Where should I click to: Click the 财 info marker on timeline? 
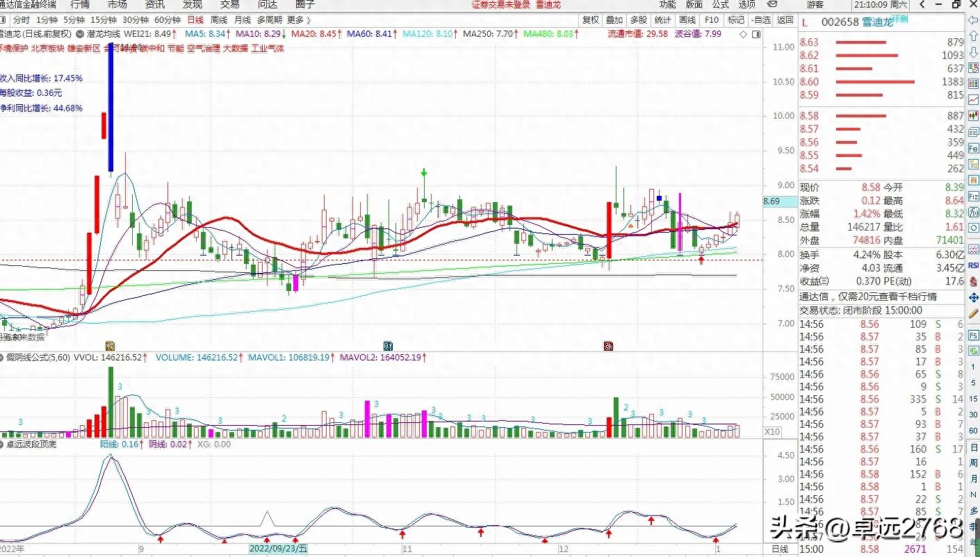(x=388, y=345)
